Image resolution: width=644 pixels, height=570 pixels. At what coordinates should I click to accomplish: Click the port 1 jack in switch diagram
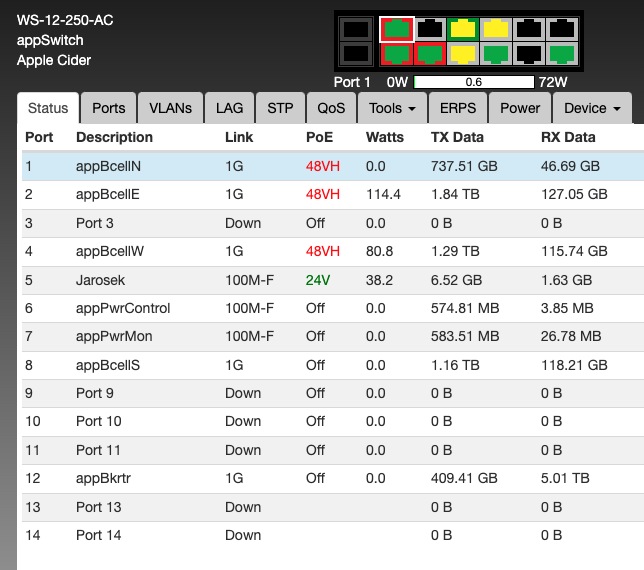point(397,29)
